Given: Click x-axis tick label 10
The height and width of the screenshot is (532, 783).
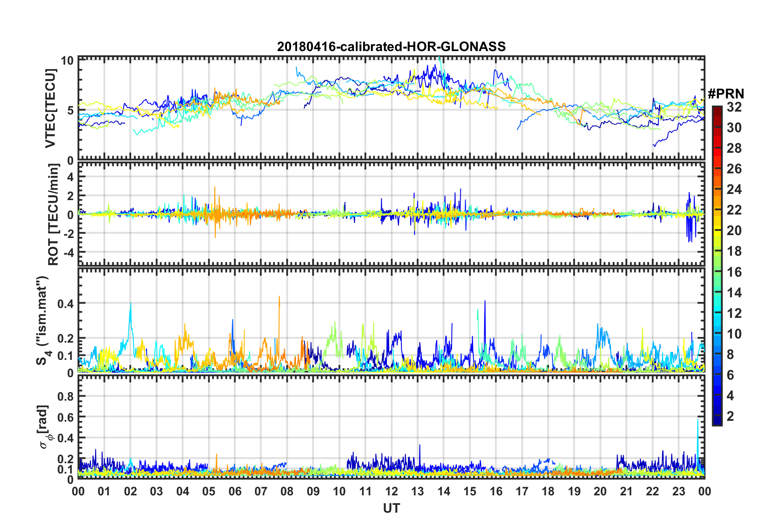Looking at the screenshot, I should [339, 491].
